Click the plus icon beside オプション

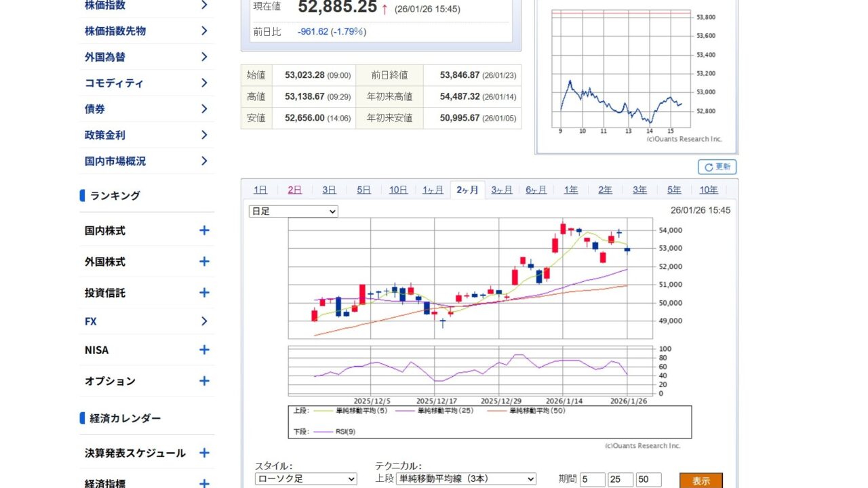(x=203, y=381)
